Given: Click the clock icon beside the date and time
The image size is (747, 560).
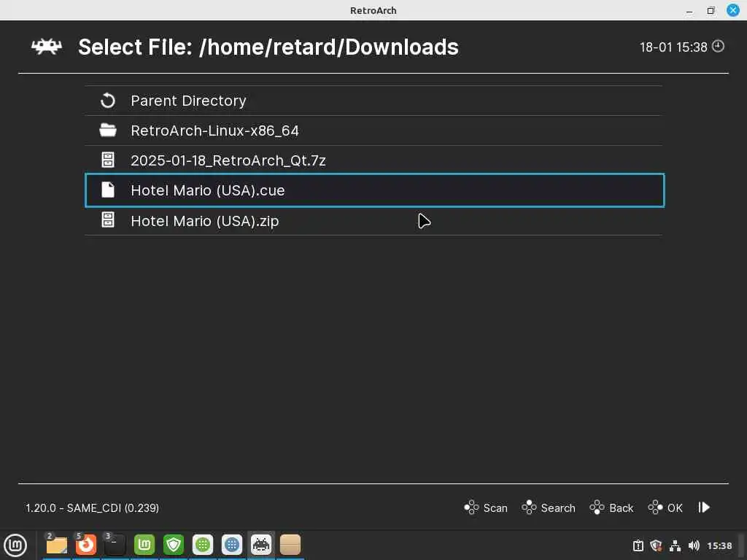Looking at the screenshot, I should 718,46.
